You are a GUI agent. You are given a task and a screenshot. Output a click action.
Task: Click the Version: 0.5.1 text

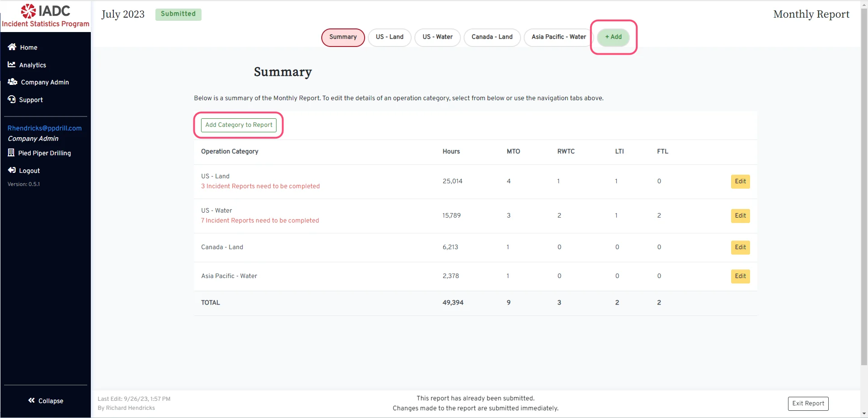[23, 184]
